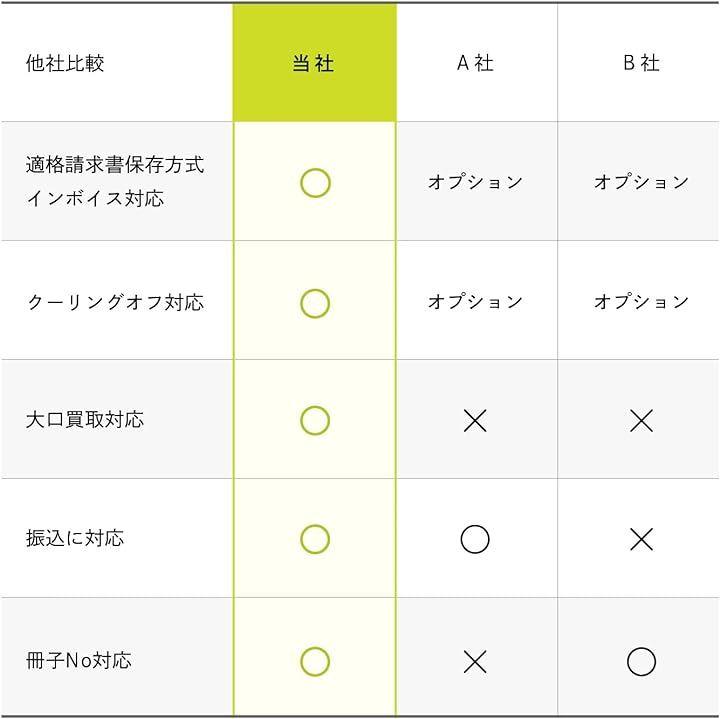The height and width of the screenshot is (719, 720).
Task: Click the 冊子No対応 row label
Action: tap(79, 661)
